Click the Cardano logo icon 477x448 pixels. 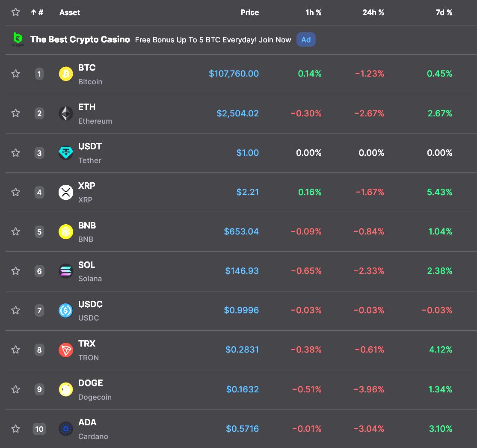tap(66, 429)
